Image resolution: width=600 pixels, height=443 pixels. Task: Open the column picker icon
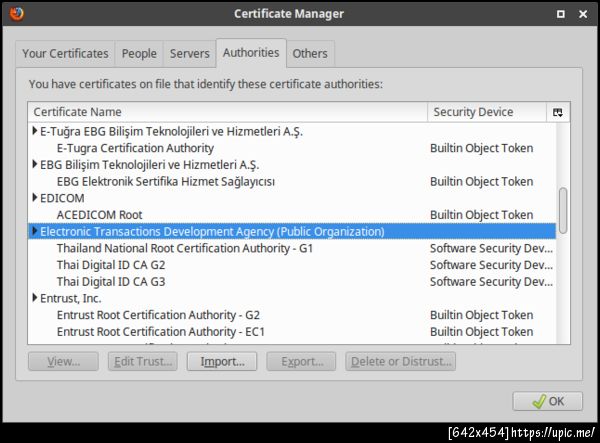(x=558, y=112)
